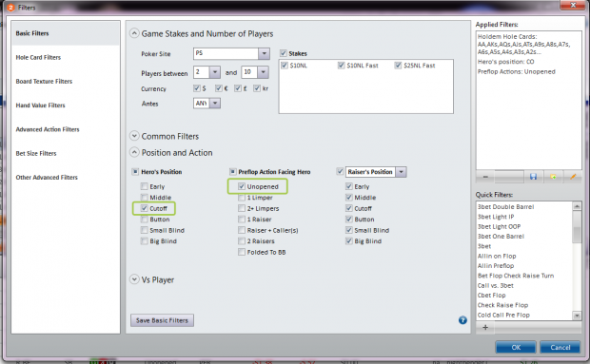The height and width of the screenshot is (364, 590).
Task: Click Quick Filters scrollbar up arrow
Action: [577, 206]
